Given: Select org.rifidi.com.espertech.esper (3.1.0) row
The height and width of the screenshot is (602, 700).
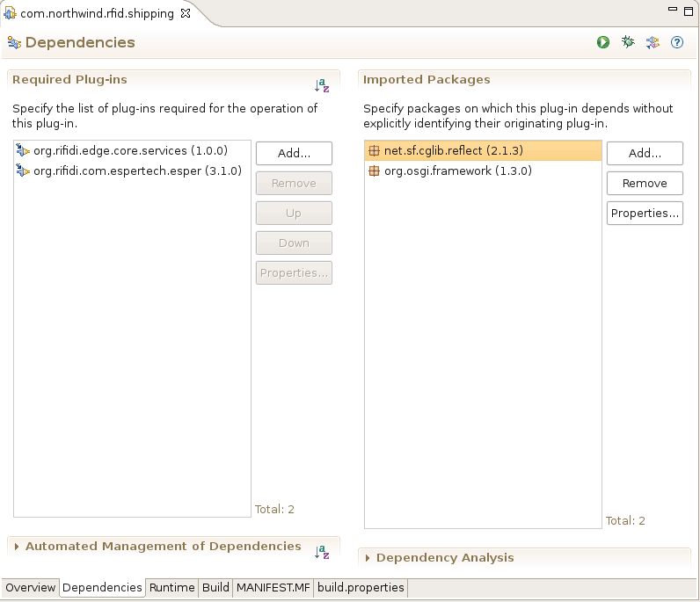Looking at the screenshot, I should [x=132, y=170].
